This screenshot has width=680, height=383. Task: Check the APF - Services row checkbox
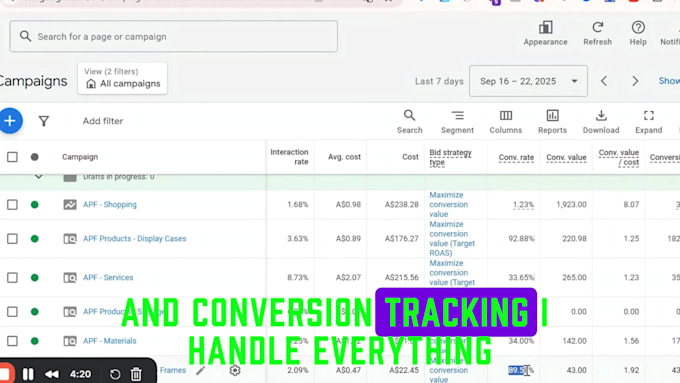[x=12, y=278]
